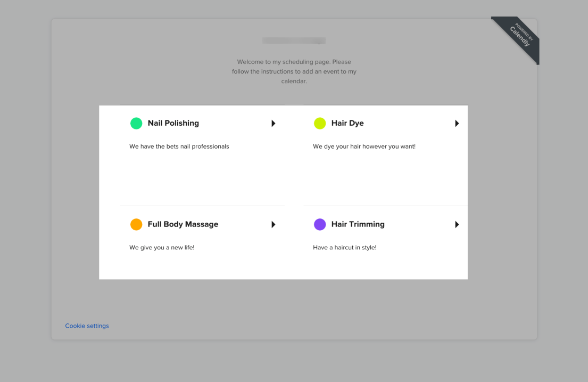
Task: Open the Nail Polishing event type
Action: point(203,156)
